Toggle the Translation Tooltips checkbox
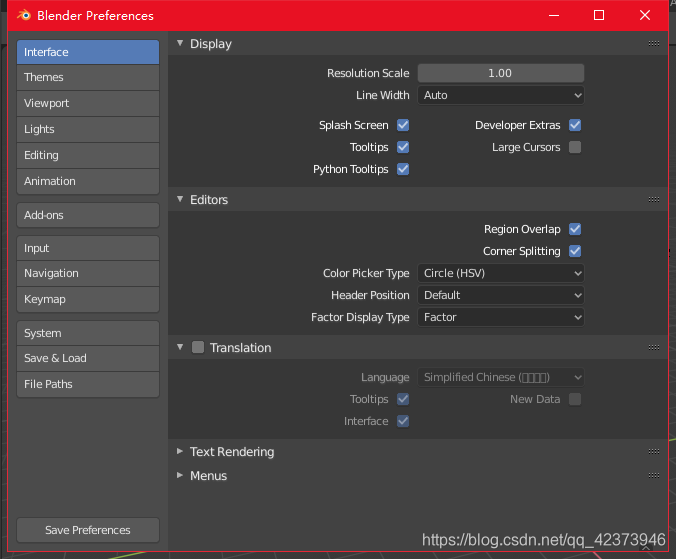Viewport: 676px width, 559px height. click(x=403, y=400)
